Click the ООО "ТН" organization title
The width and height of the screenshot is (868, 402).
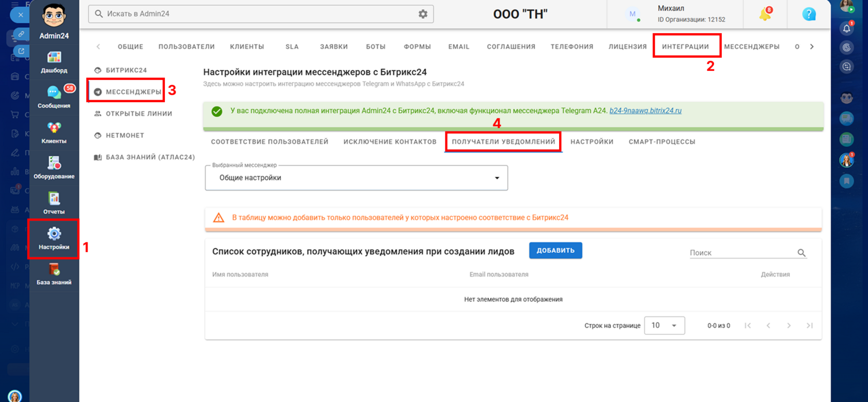[x=520, y=14]
